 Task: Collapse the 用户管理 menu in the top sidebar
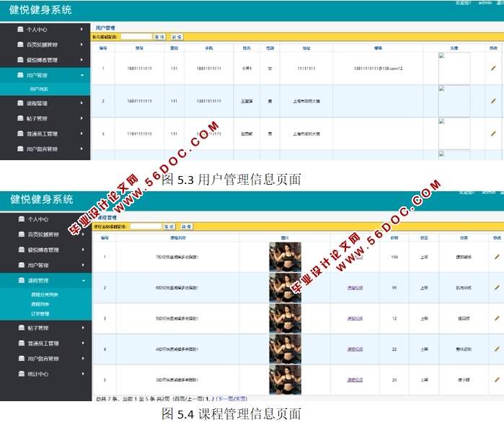[x=82, y=75]
